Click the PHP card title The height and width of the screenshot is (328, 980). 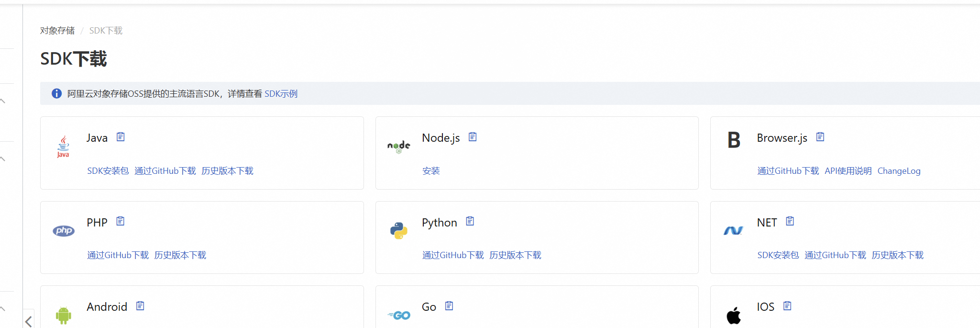coord(97,223)
